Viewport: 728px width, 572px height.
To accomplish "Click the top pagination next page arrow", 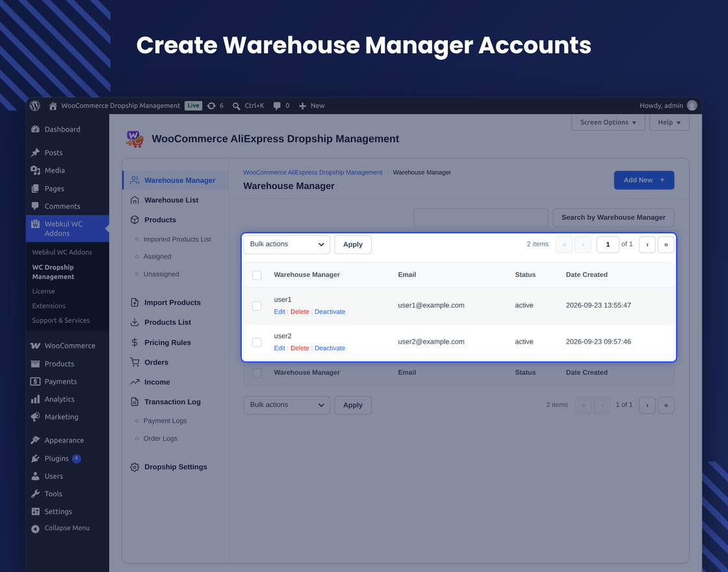I will 647,244.
